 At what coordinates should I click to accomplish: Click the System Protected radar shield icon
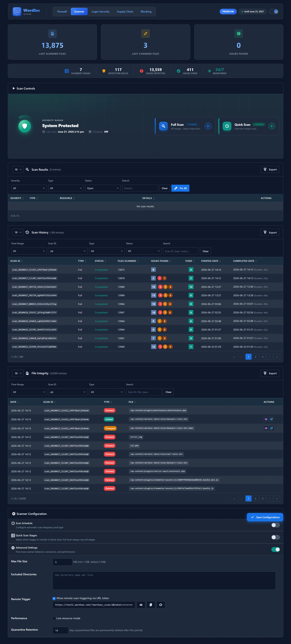click(25, 126)
